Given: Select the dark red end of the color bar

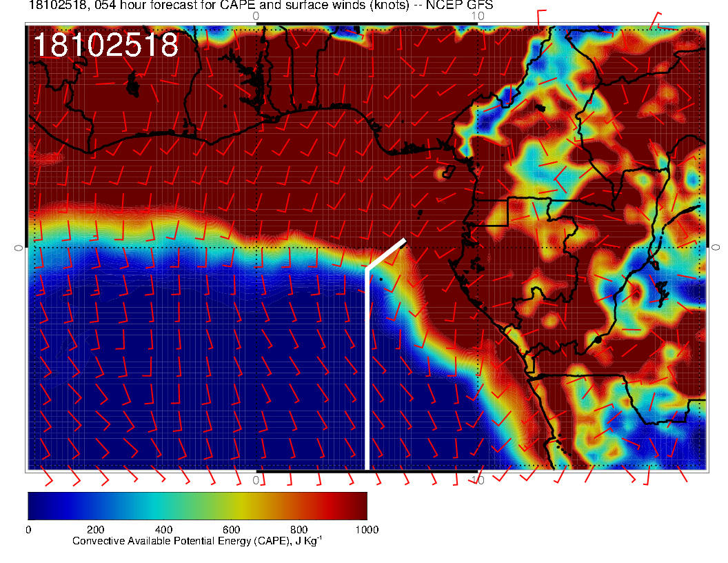Looking at the screenshot, I should point(358,505).
